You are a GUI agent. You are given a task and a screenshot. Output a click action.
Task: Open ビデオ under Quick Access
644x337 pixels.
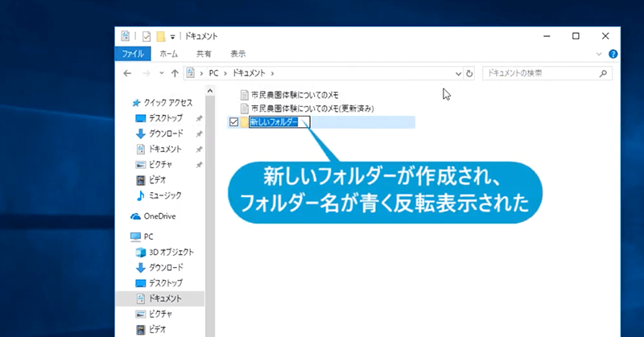point(157,180)
